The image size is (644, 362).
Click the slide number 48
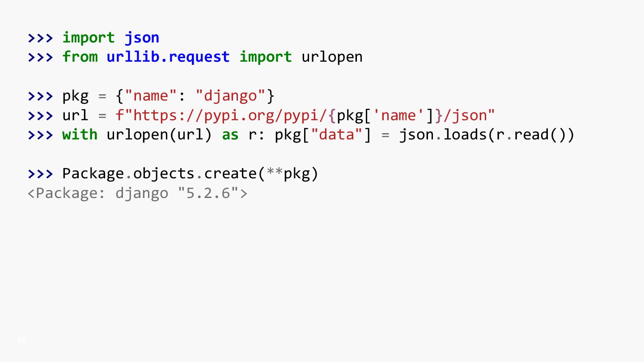(x=21, y=341)
